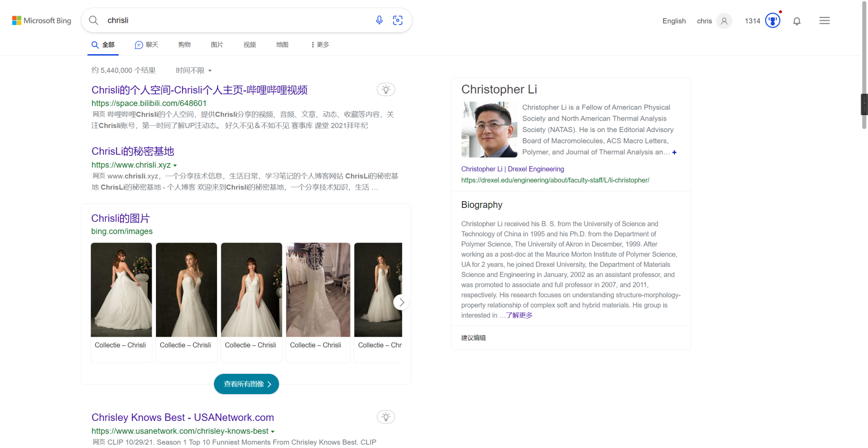The height and width of the screenshot is (448, 868).
Task: Click lightbulb icon beside bilibili result
Action: tap(386, 89)
